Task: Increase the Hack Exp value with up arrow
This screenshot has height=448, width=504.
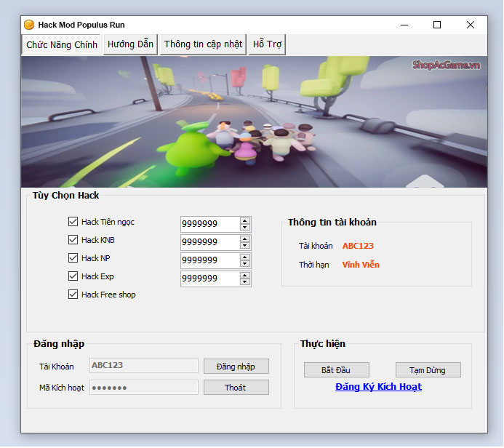Action: 245,276
